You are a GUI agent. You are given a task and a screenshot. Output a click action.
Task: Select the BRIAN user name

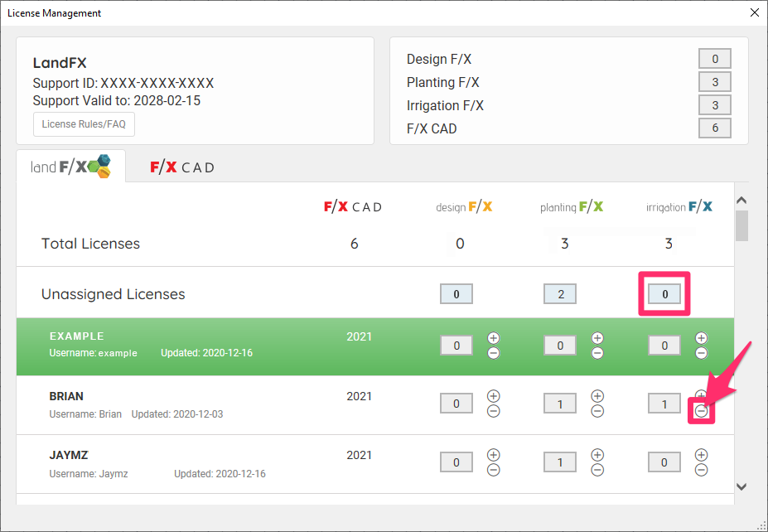coord(66,396)
